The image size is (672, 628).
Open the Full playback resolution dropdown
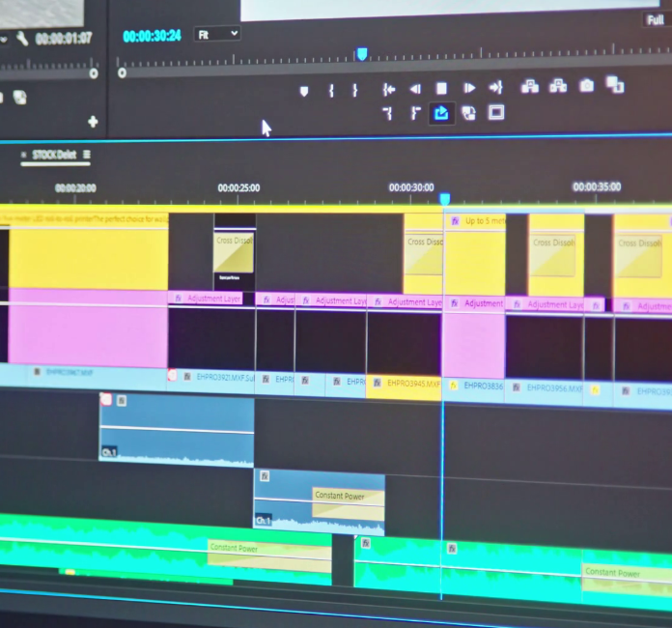657,20
